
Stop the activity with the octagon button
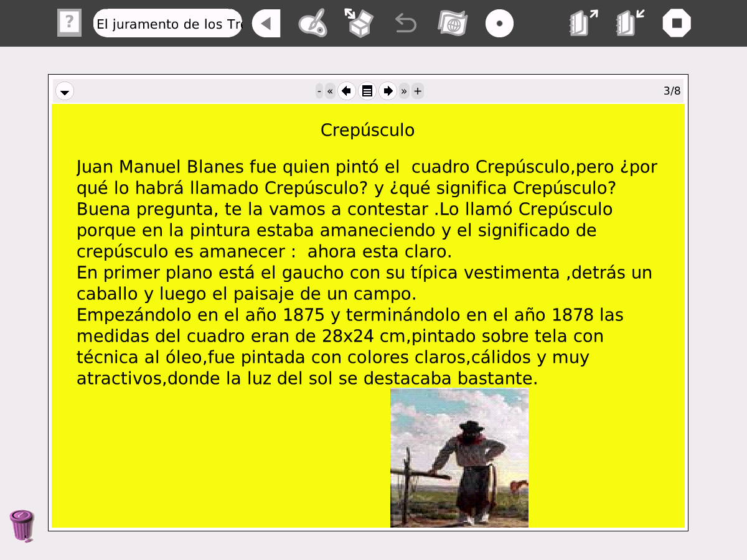click(677, 24)
